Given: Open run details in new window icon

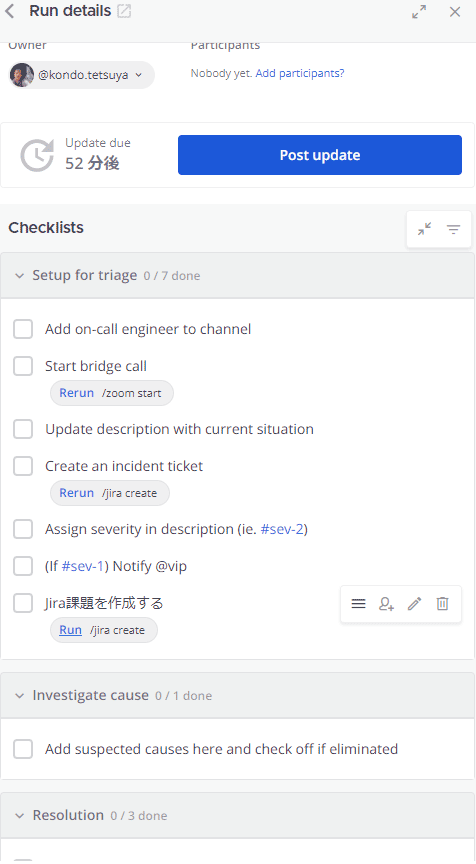Looking at the screenshot, I should 125,11.
